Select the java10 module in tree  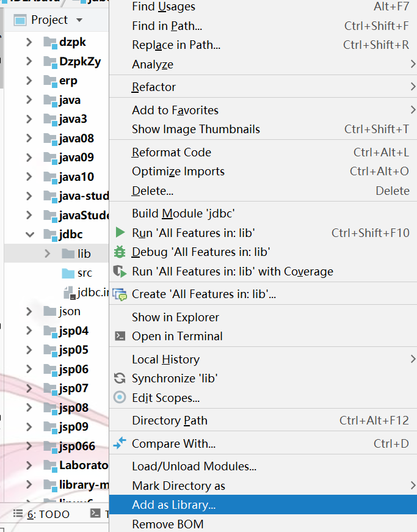76,177
